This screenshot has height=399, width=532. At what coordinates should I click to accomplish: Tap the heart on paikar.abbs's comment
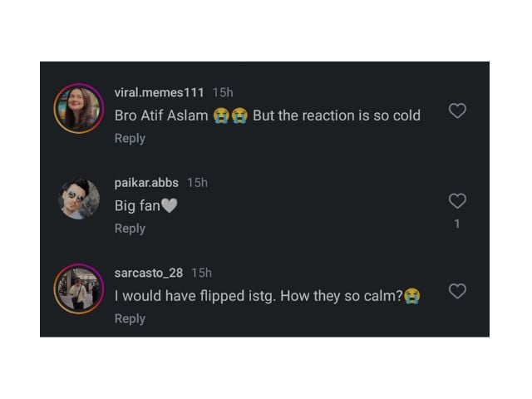point(457,200)
